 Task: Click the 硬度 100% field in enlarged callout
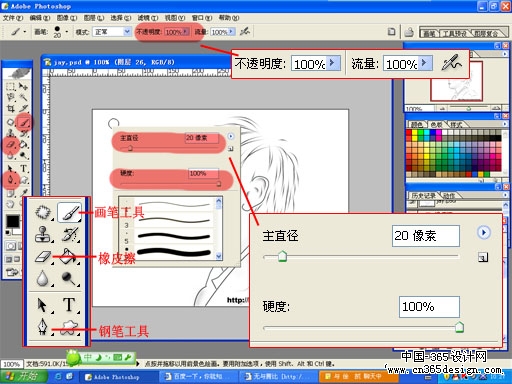coord(429,307)
